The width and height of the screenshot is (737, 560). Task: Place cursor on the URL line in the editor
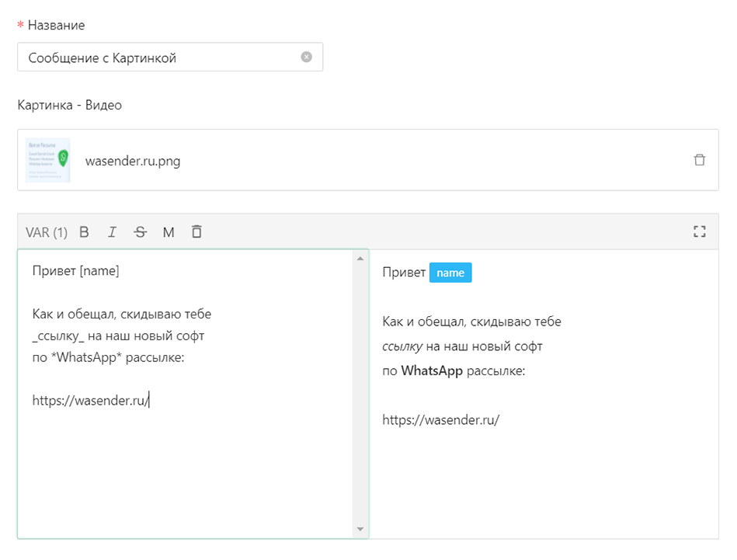point(90,401)
